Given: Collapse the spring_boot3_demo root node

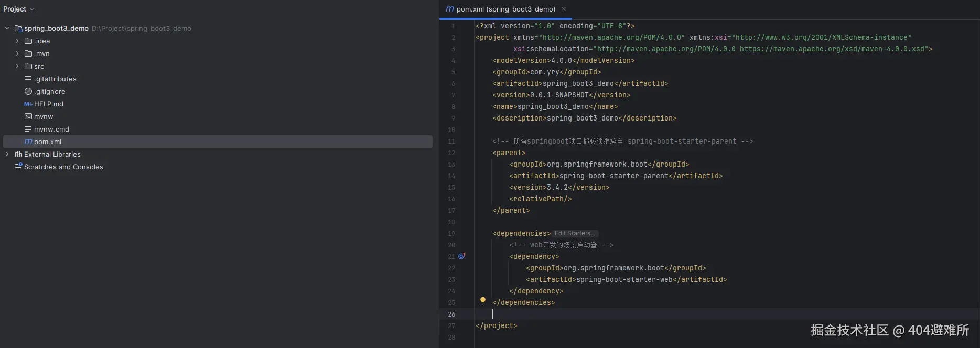Looking at the screenshot, I should (7, 28).
